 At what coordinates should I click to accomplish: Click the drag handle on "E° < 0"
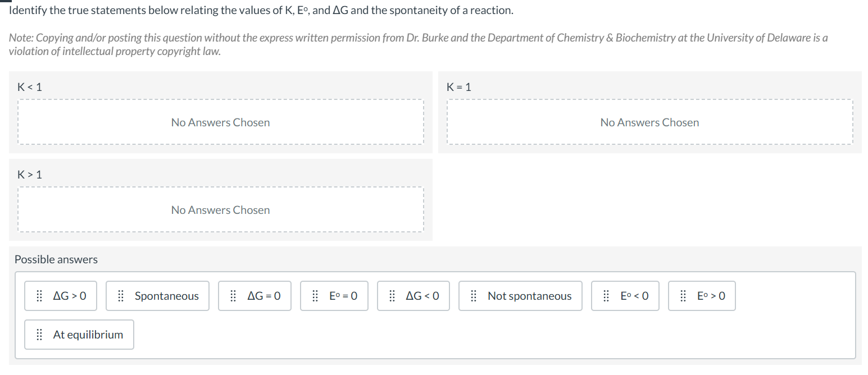(x=606, y=296)
